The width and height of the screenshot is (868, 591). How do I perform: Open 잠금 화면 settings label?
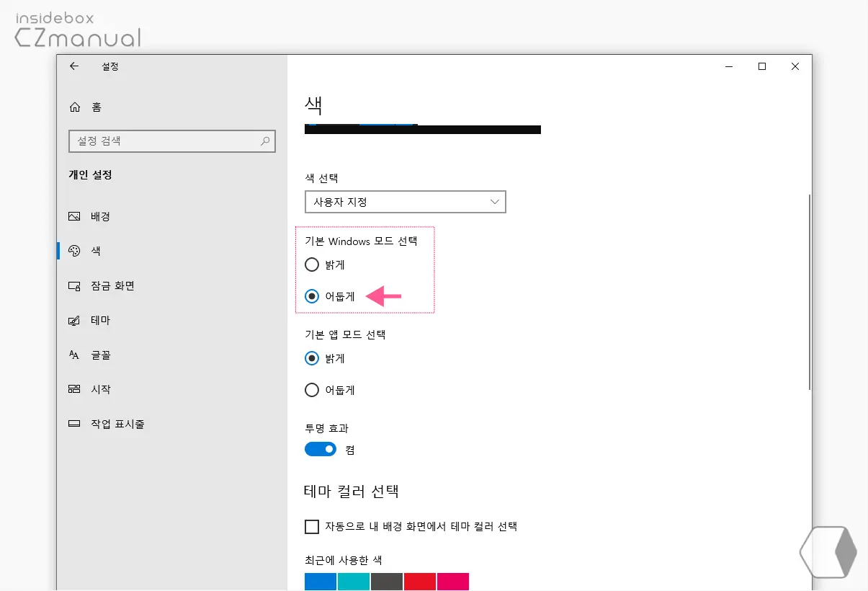coord(112,286)
